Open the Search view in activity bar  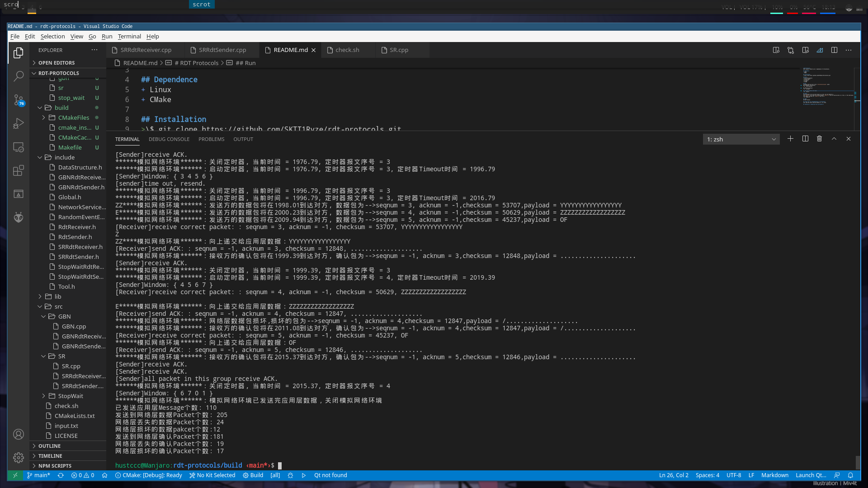[19, 76]
